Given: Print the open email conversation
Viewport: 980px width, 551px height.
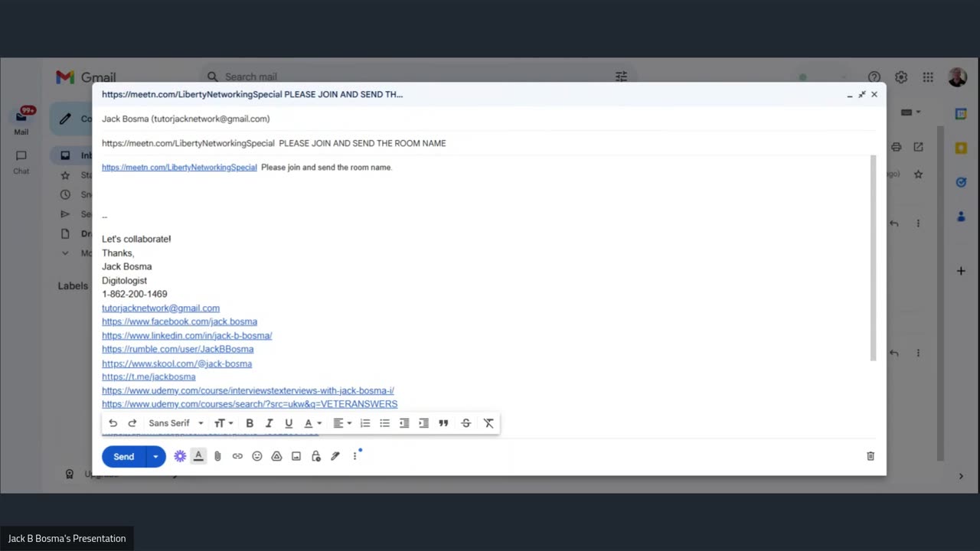Looking at the screenshot, I should pyautogui.click(x=897, y=147).
